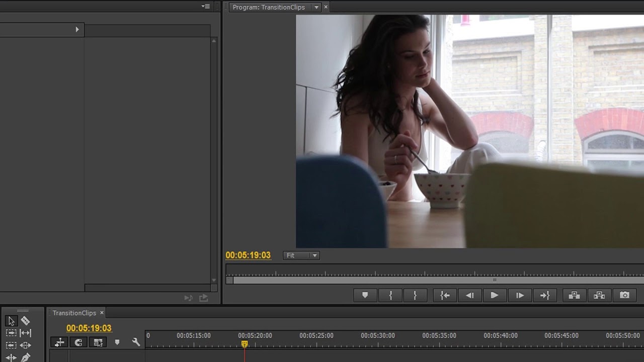This screenshot has width=644, height=362.
Task: Click the Extract button in Program monitor
Action: click(599, 295)
